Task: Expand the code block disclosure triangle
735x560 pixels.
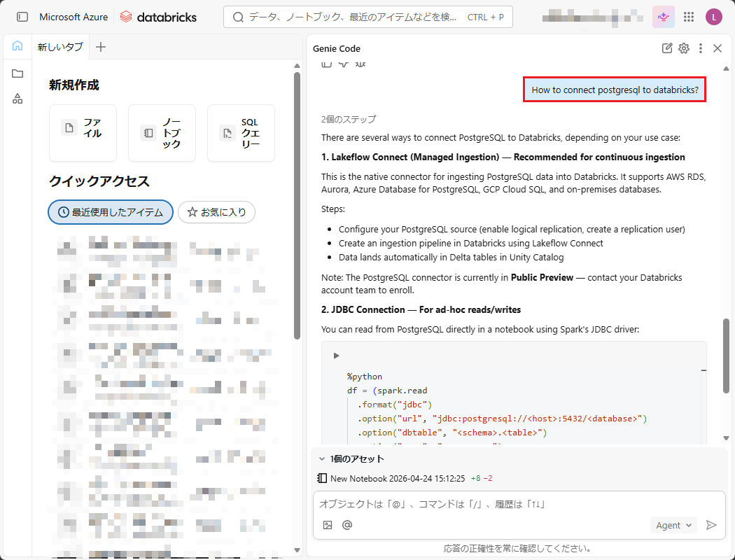Action: pyautogui.click(x=337, y=356)
